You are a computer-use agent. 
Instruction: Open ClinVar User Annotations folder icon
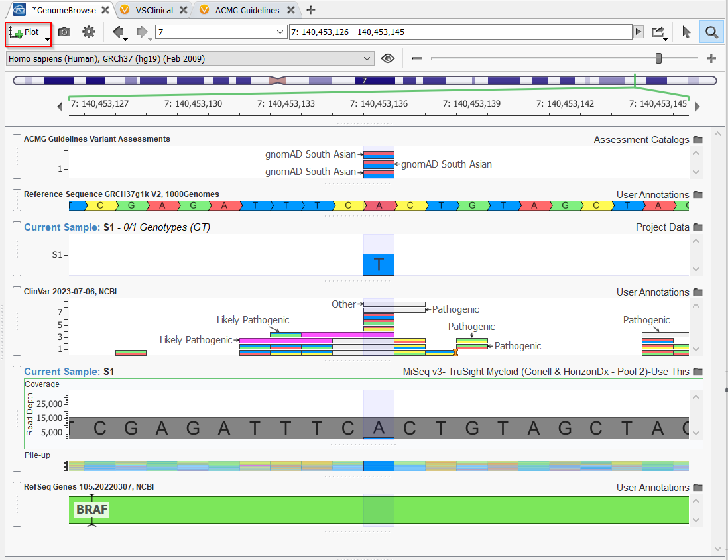pos(698,292)
